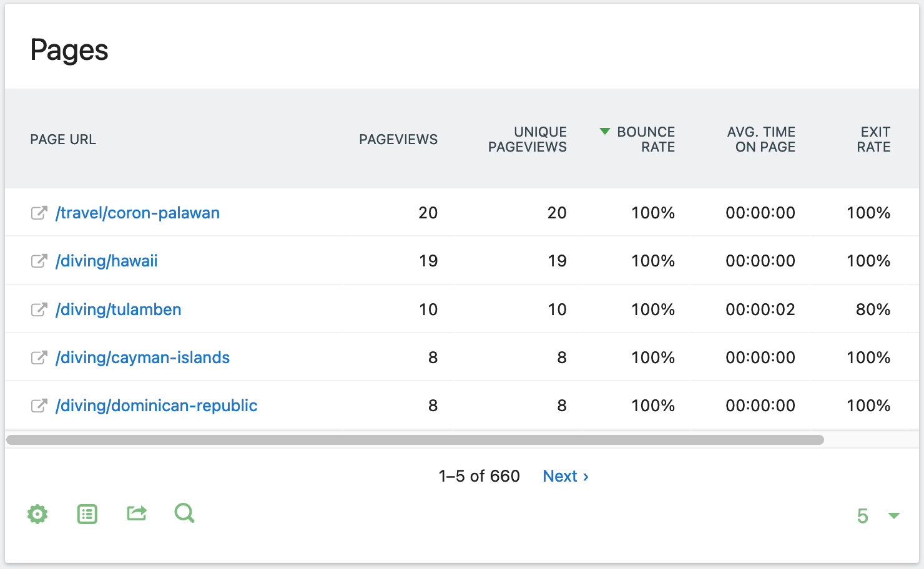Viewport: 924px width, 569px height.
Task: Open the /diving/cayman-islands page link
Action: pos(142,357)
